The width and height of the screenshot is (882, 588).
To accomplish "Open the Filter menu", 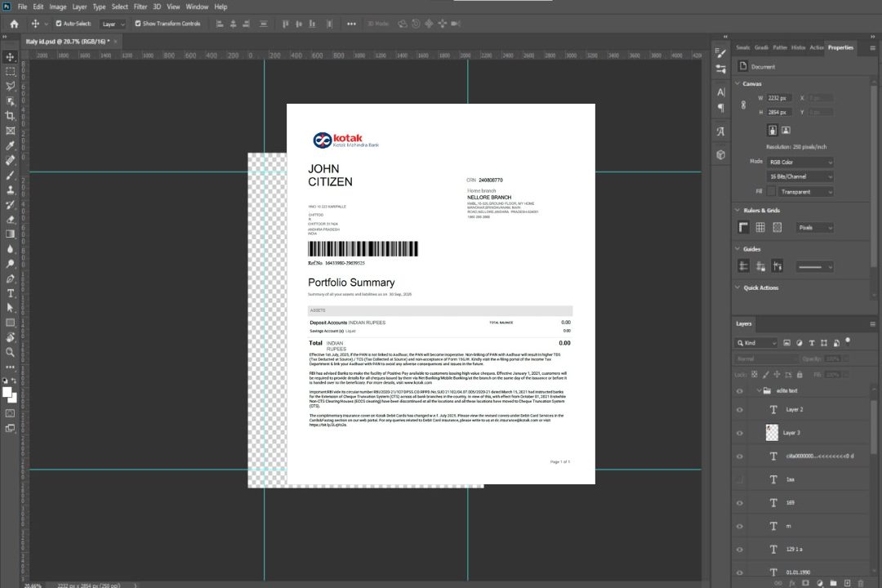I will tap(140, 7).
